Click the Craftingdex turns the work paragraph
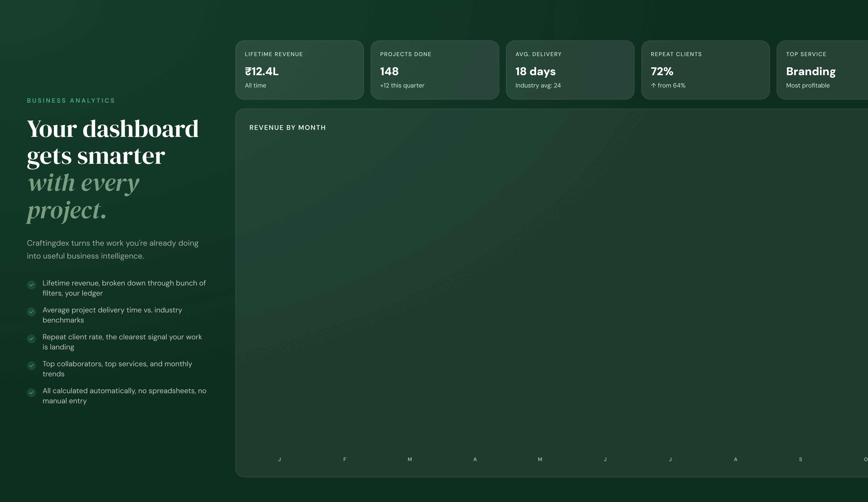 click(x=113, y=249)
